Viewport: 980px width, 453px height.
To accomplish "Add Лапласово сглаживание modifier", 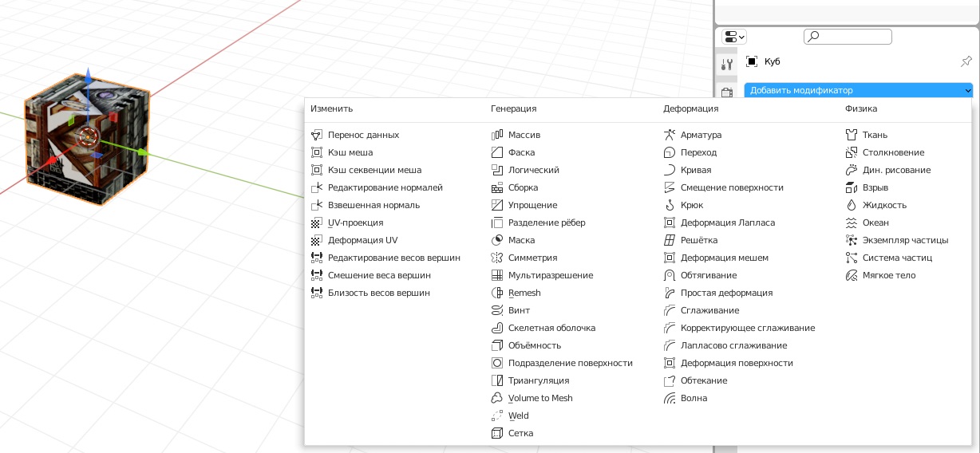I will point(725,345).
